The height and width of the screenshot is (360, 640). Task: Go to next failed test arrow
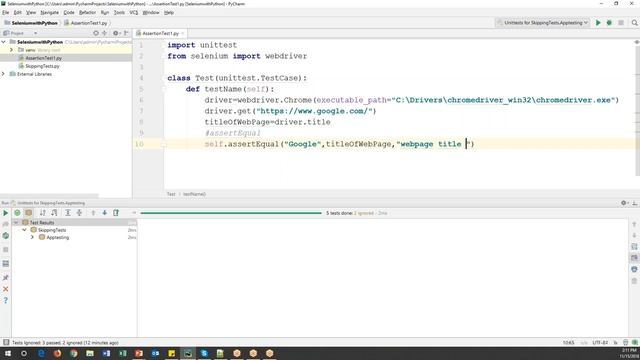104,213
